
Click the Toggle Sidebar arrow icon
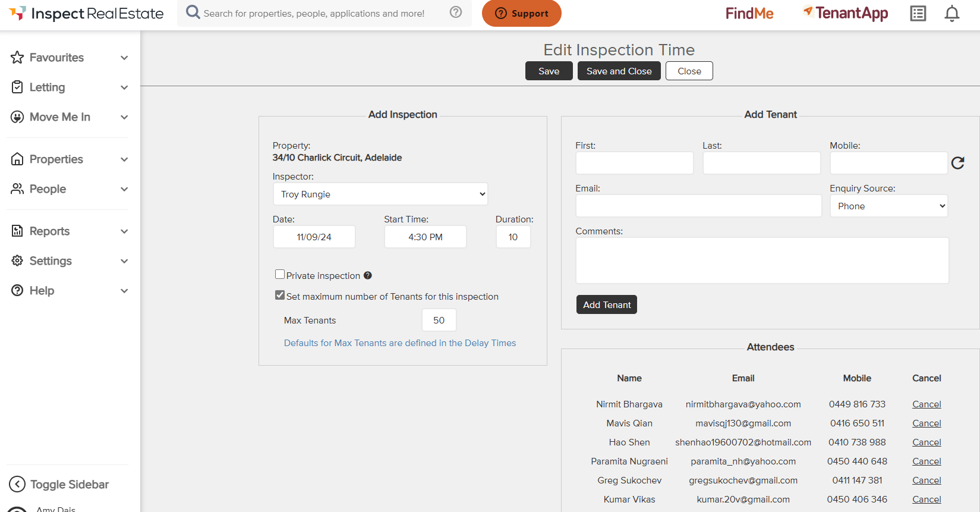click(x=18, y=484)
